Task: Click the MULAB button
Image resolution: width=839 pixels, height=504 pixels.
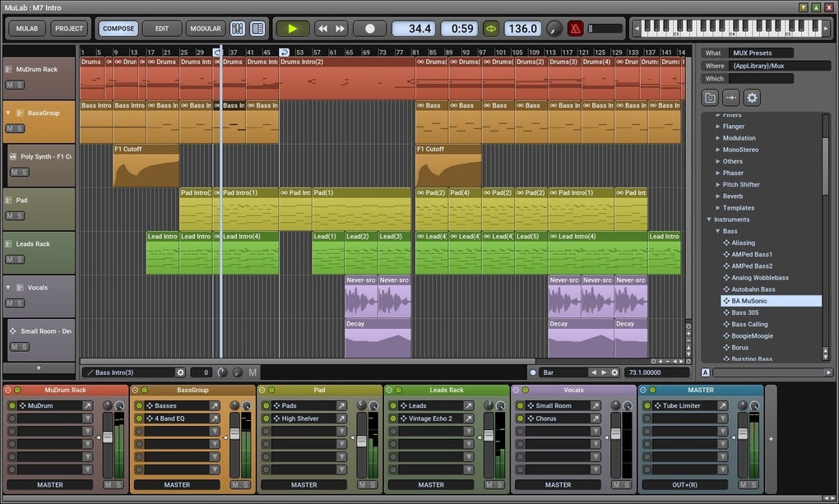Action: [x=27, y=29]
